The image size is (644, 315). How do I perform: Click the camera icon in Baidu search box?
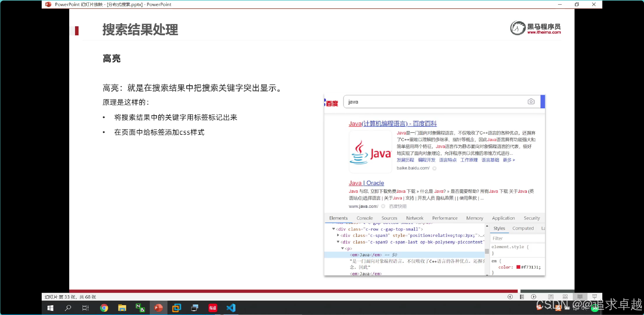click(x=531, y=101)
